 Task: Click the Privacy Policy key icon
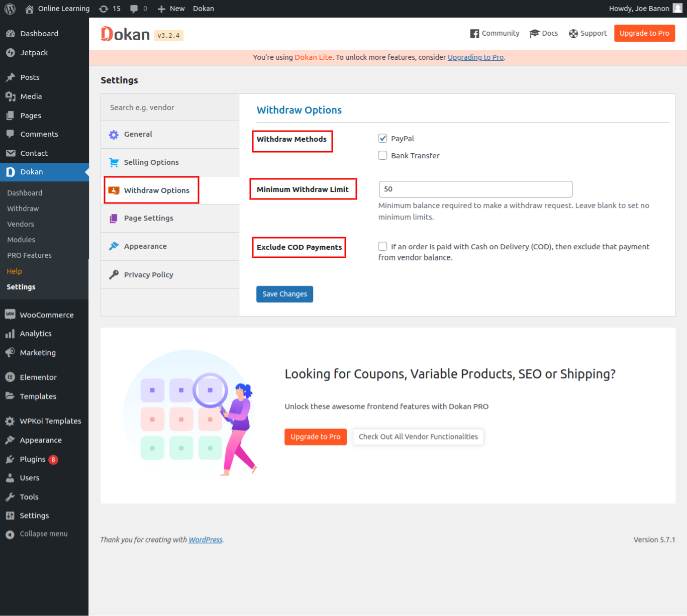[114, 274]
